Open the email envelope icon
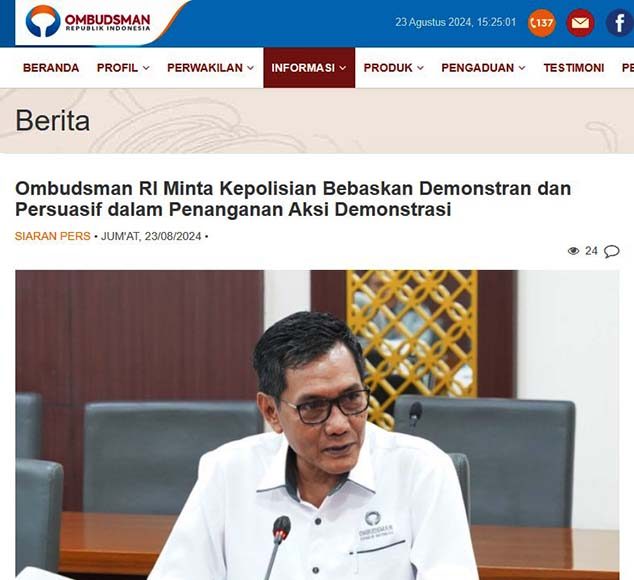 pyautogui.click(x=580, y=23)
